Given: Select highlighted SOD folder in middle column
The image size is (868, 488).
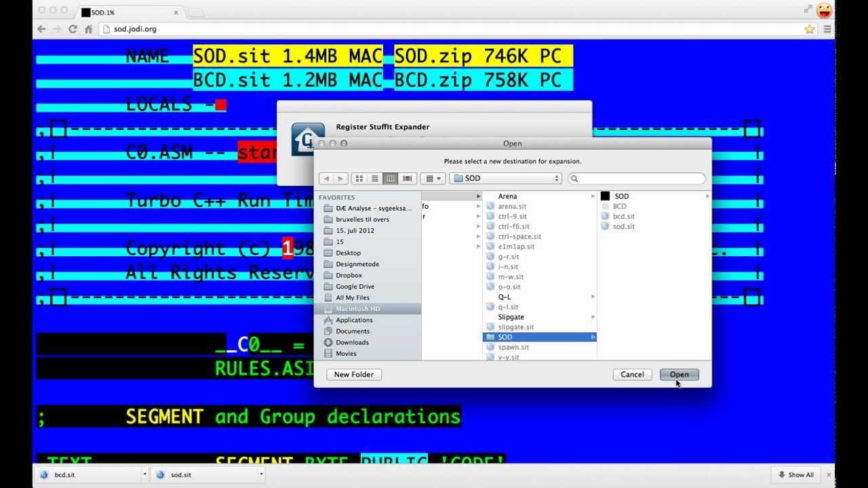Looking at the screenshot, I should 540,337.
